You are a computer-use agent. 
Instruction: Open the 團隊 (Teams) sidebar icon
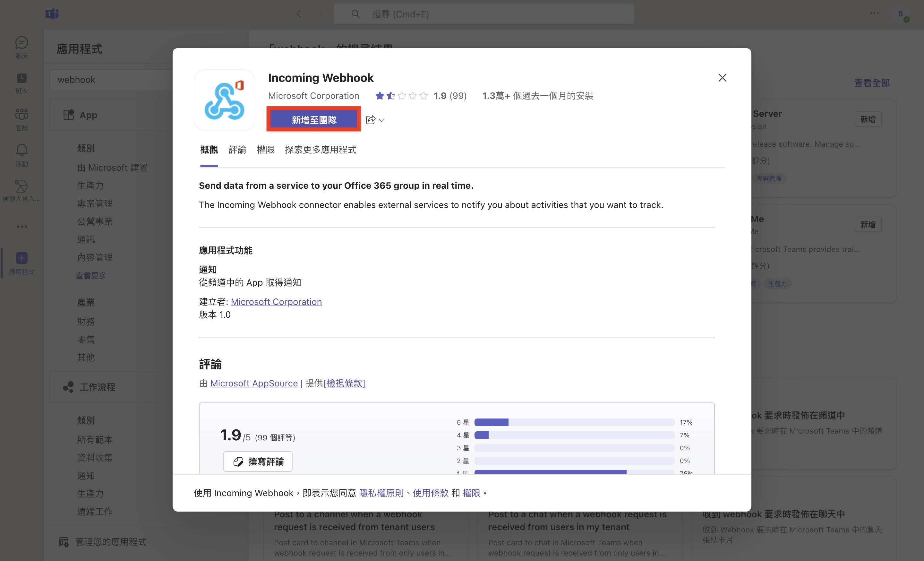point(21,119)
